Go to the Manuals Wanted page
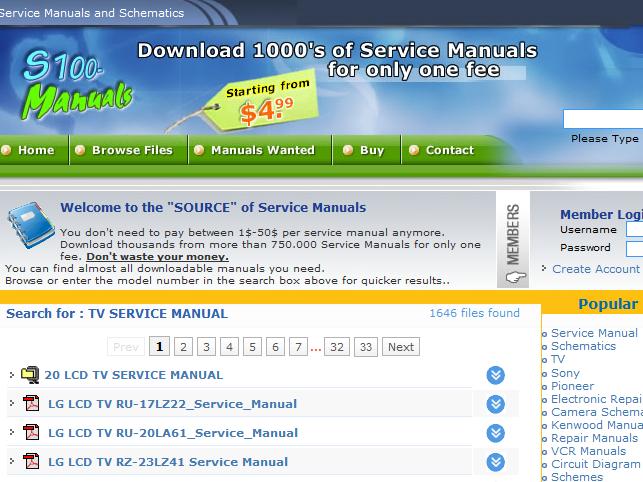The image size is (643, 482). click(x=262, y=150)
